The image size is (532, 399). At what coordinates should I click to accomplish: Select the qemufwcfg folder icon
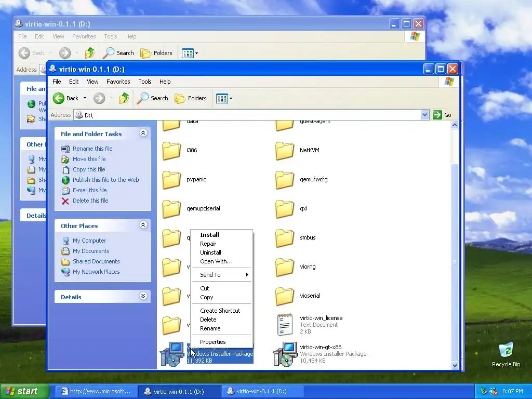pos(285,180)
